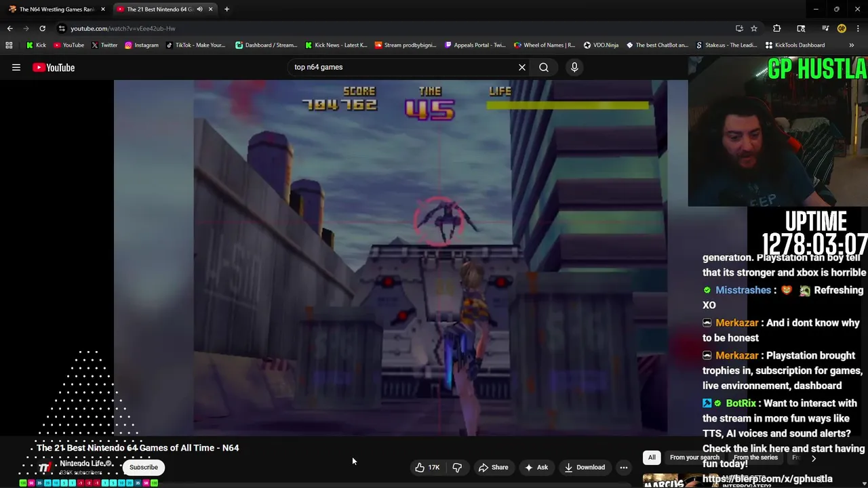Open a new browser tab
Image resolution: width=868 pixels, height=488 pixels.
(x=226, y=9)
